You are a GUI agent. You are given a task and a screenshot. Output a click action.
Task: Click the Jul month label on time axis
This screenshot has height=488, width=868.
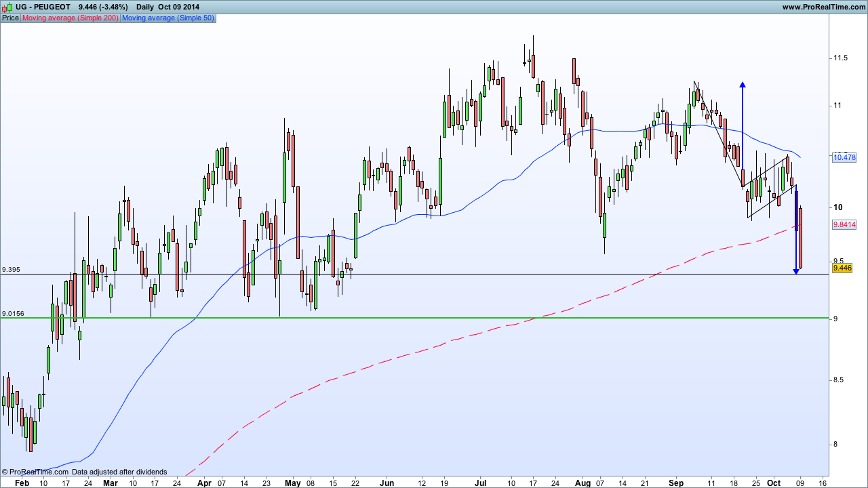(x=479, y=483)
